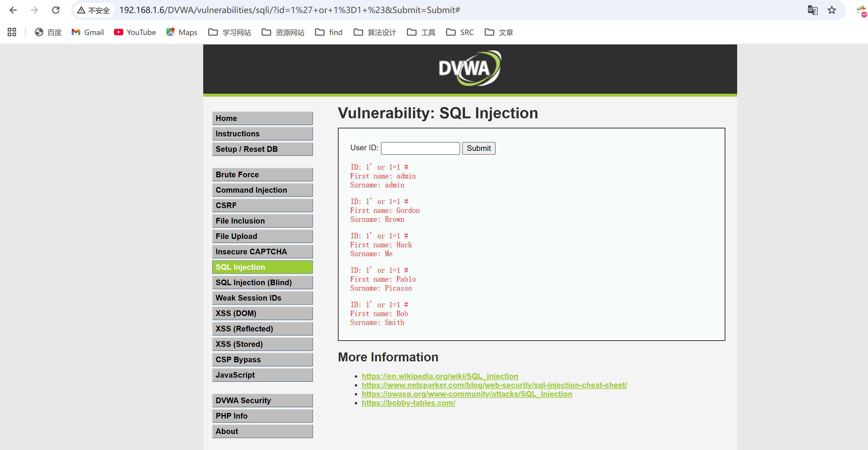Click the browser back arrow
The height and width of the screenshot is (450, 868).
pyautogui.click(x=13, y=10)
